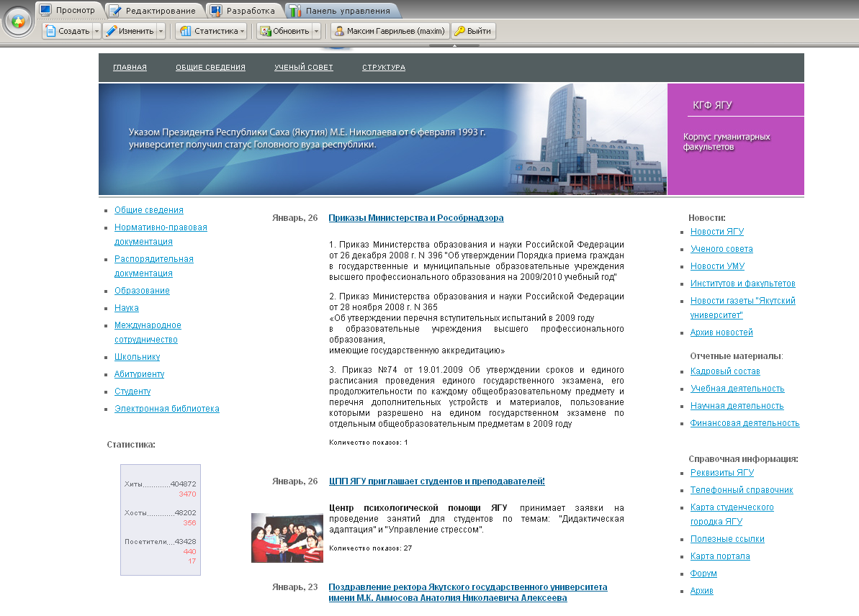Open the Учебная деятельность link
The height and width of the screenshot is (616, 859).
(737, 389)
